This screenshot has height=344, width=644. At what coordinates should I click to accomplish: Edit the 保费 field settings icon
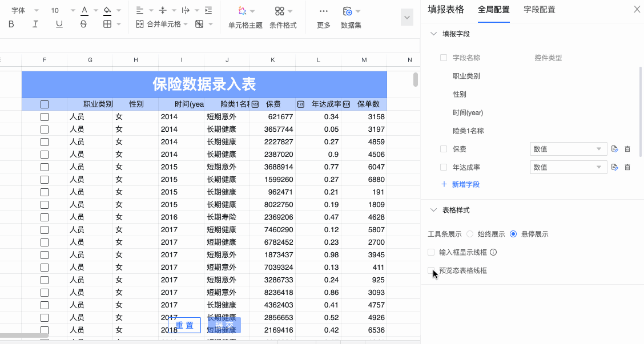614,149
